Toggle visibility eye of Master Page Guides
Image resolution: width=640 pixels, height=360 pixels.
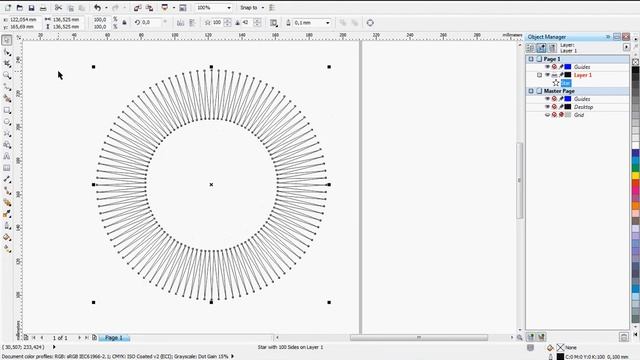point(547,99)
